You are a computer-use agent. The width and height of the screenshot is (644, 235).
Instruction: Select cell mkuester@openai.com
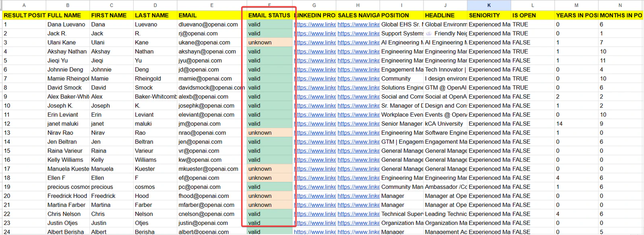tap(212, 169)
